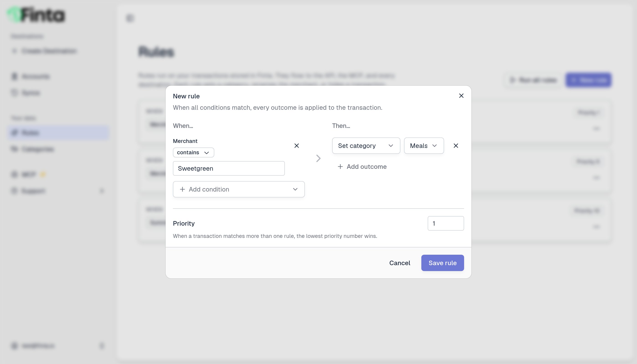The image size is (637, 364).
Task: Click the Priority number field
Action: [x=445, y=223]
